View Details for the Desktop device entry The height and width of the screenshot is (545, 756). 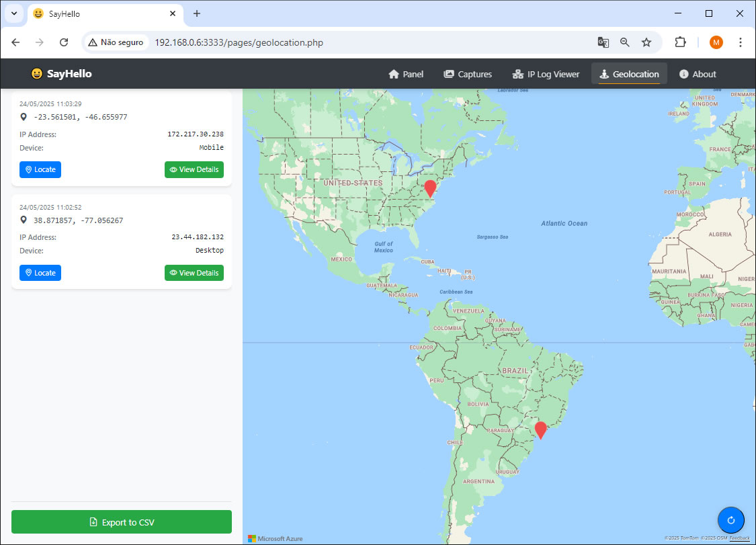click(194, 273)
